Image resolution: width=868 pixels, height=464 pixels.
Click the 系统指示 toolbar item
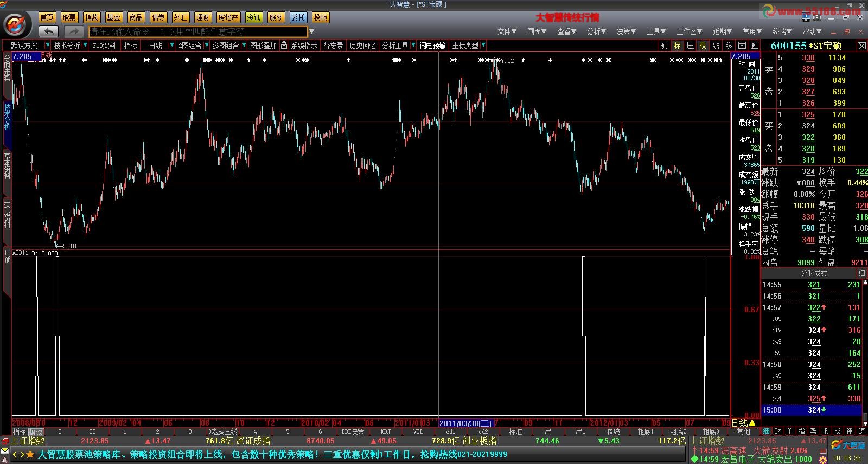click(304, 46)
